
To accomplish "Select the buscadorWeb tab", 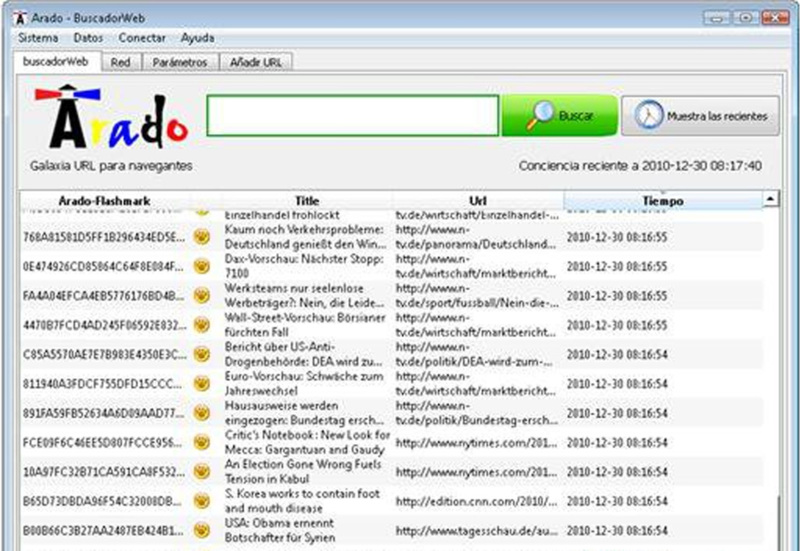I will pyautogui.click(x=56, y=61).
